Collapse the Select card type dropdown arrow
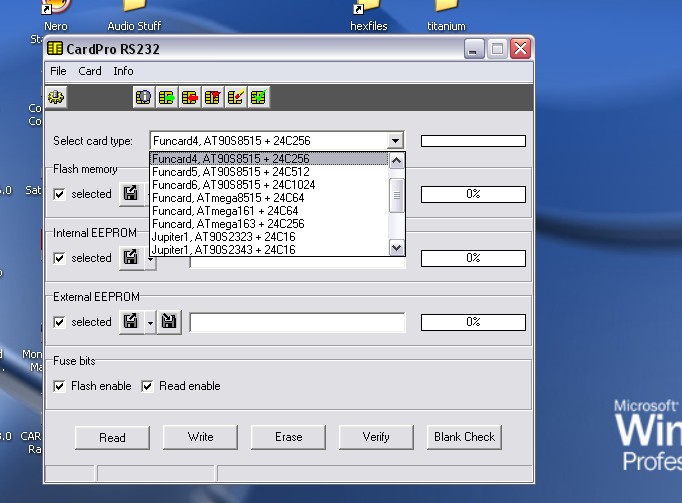The image size is (682, 503). (396, 141)
